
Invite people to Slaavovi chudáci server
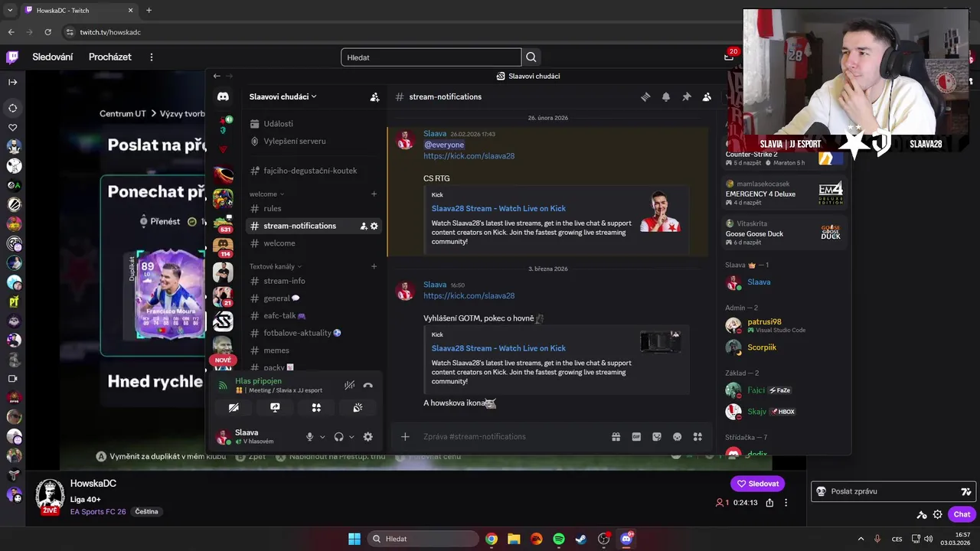(374, 97)
